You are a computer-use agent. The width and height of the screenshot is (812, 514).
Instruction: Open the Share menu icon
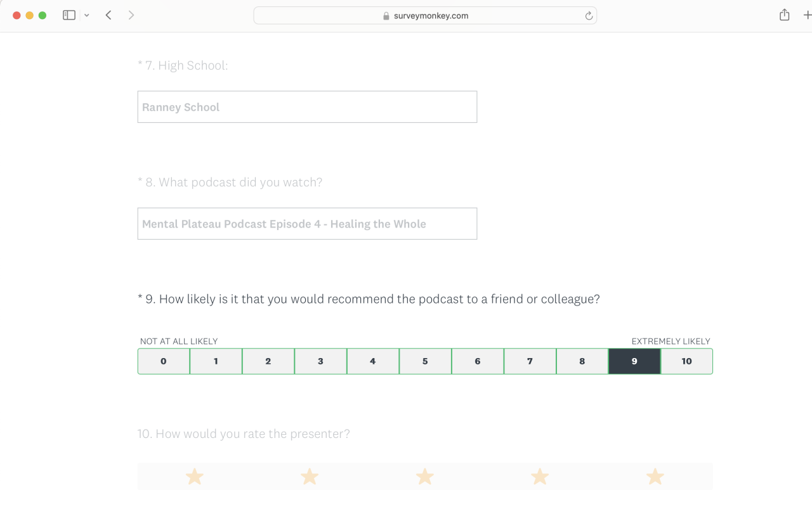point(785,15)
